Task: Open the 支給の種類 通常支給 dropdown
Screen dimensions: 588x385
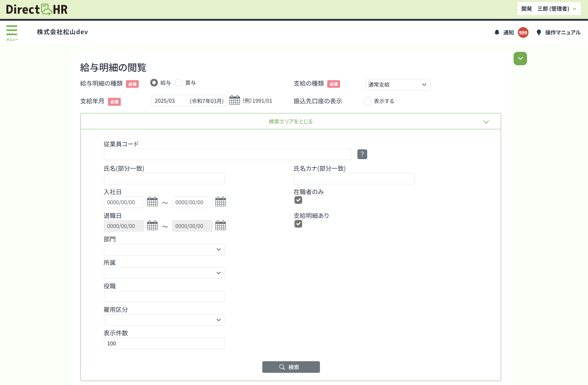Action: point(397,84)
